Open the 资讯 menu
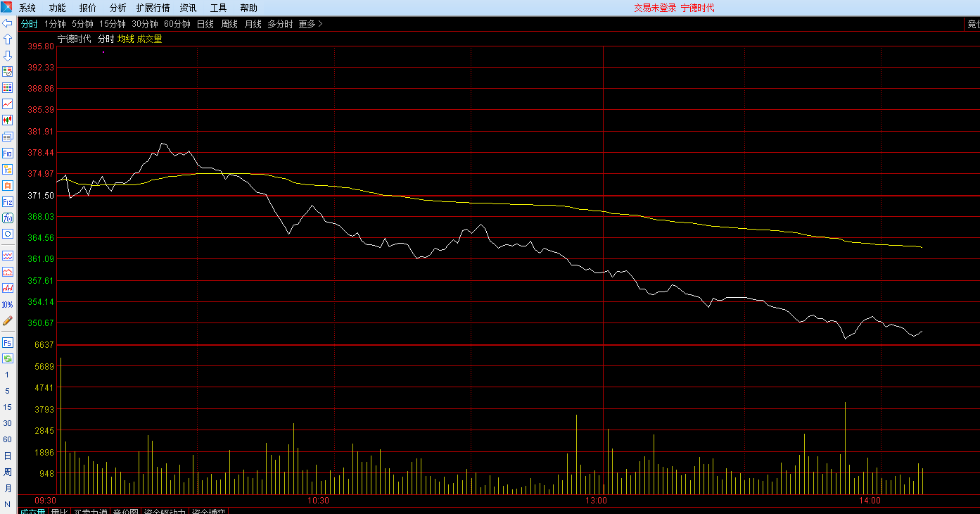 (189, 8)
